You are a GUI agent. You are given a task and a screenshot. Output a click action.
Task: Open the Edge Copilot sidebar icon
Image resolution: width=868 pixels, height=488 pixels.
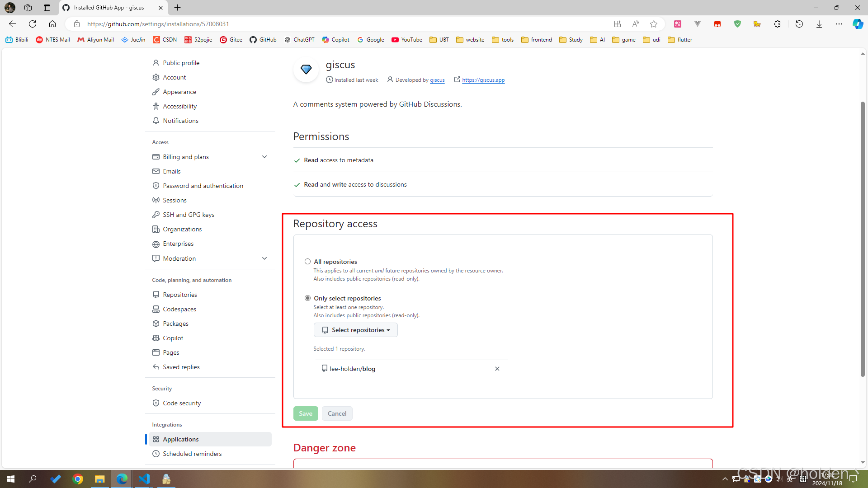(858, 24)
